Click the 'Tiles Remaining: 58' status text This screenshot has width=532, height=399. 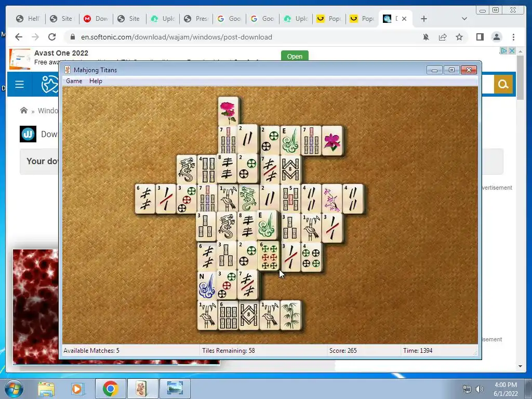click(x=229, y=351)
